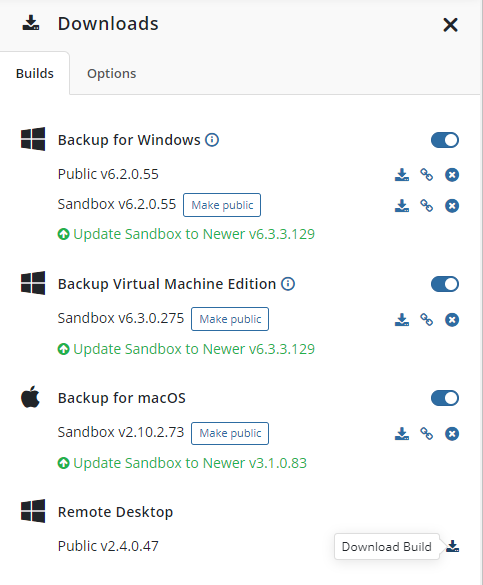Screen dimensions: 483x585
Task: Disable Backup Virtual Machine Edition switch
Action: (x=445, y=284)
